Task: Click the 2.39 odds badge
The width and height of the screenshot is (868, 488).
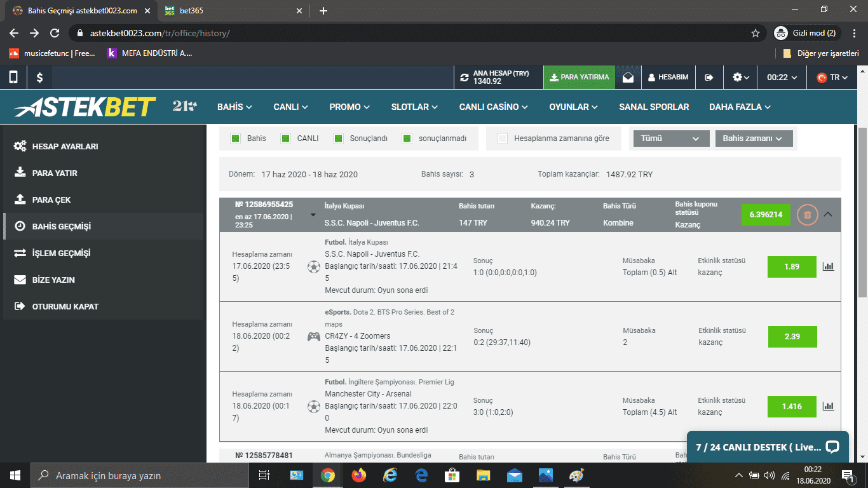Action: (792, 337)
